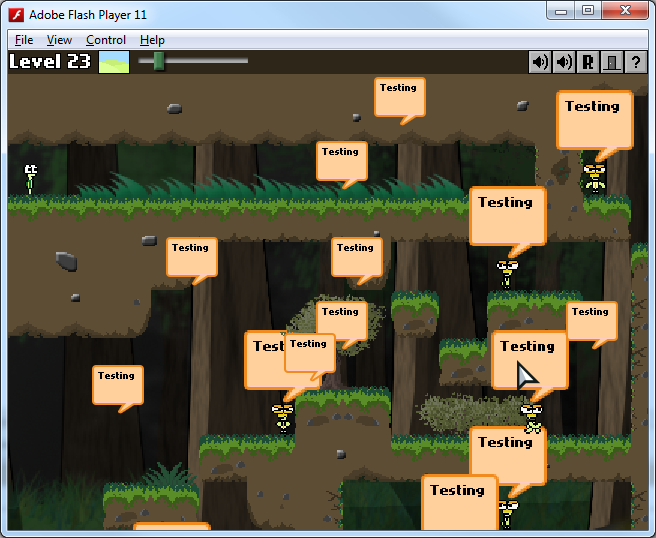The height and width of the screenshot is (538, 656).
Task: Mute sound with the left speaker icon
Action: pyautogui.click(x=540, y=62)
